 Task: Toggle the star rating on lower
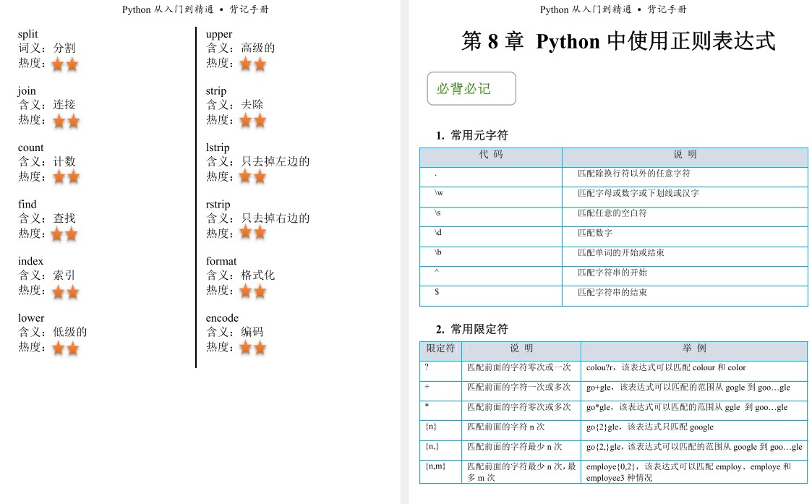click(x=64, y=348)
